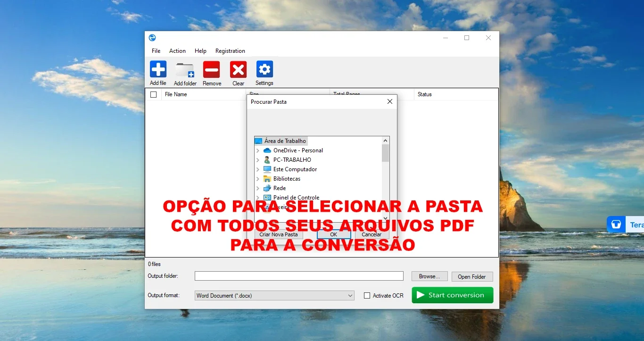This screenshot has width=644, height=341.
Task: Select the OneDrive cloud icon
Action: tap(267, 150)
